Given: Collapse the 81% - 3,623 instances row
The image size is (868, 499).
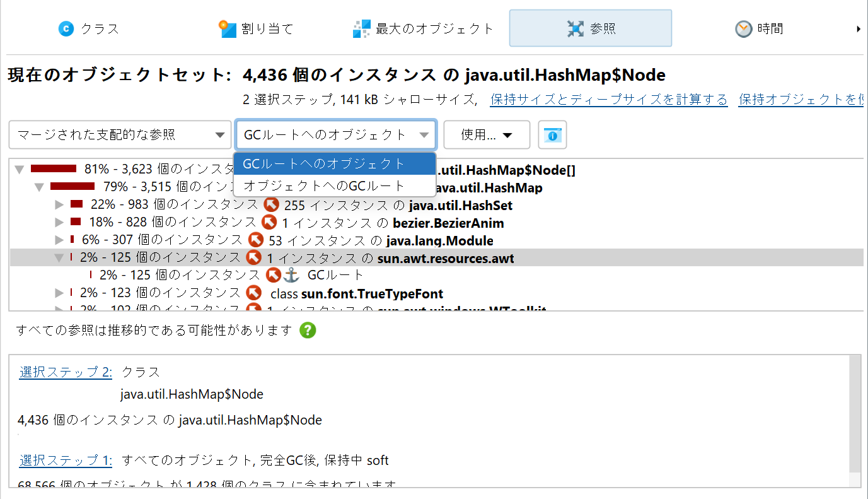Looking at the screenshot, I should [19, 170].
